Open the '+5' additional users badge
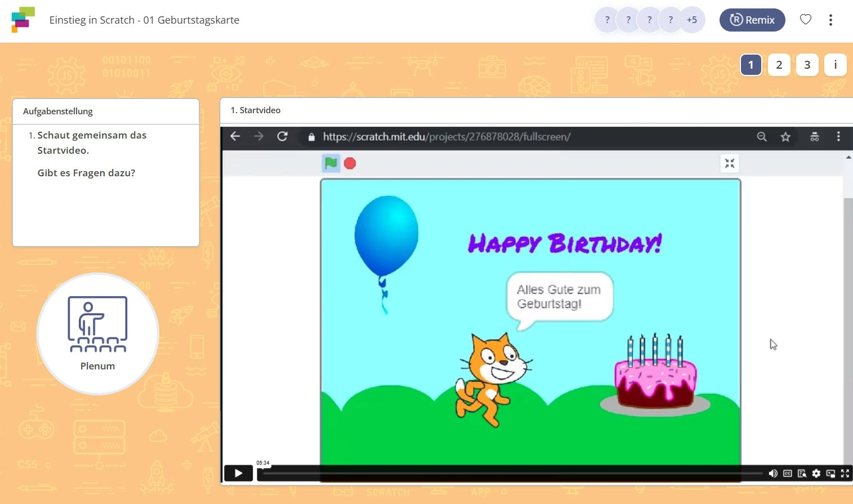The height and width of the screenshot is (504, 853). point(691,20)
